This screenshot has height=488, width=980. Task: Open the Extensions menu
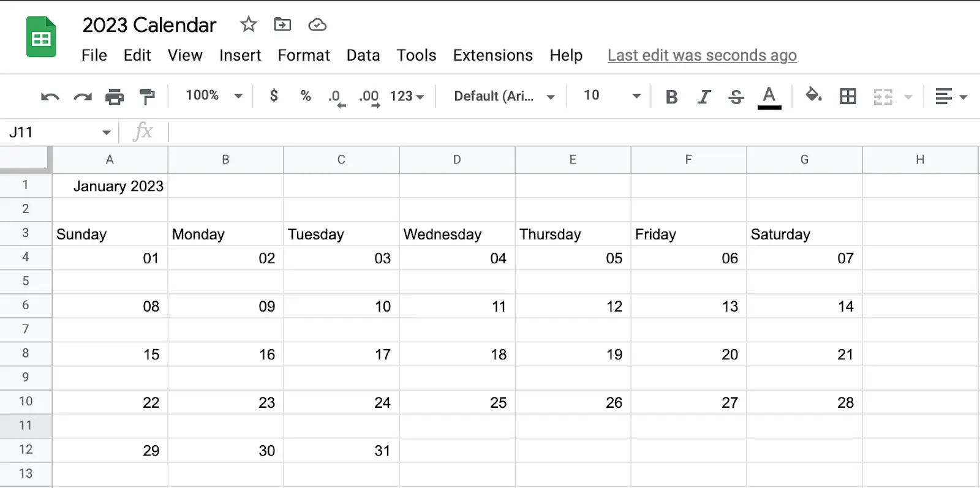coord(492,55)
